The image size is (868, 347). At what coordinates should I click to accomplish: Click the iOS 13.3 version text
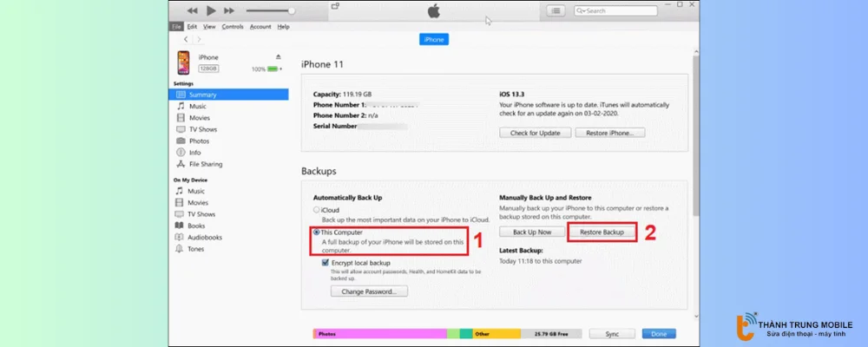pyautogui.click(x=512, y=94)
